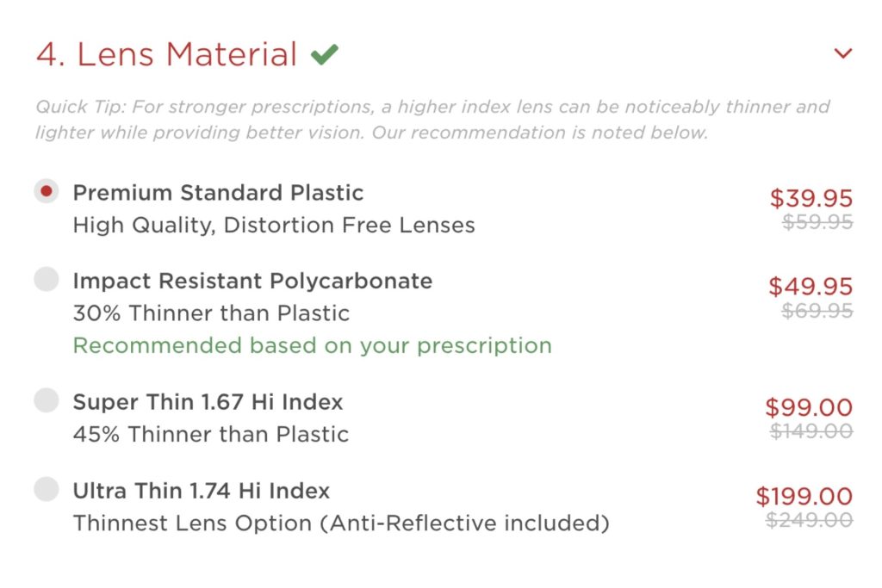Click the Lens Material section title

point(165,54)
